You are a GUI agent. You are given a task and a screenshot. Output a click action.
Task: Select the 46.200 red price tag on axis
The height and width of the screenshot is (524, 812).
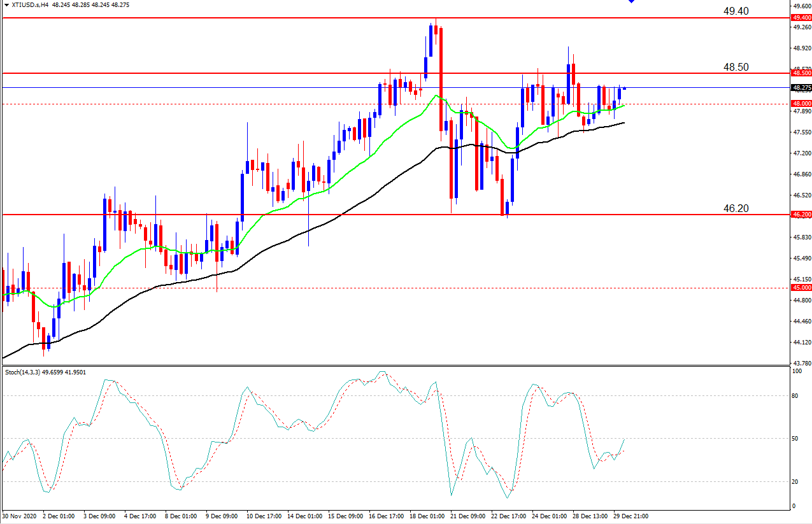coord(801,215)
